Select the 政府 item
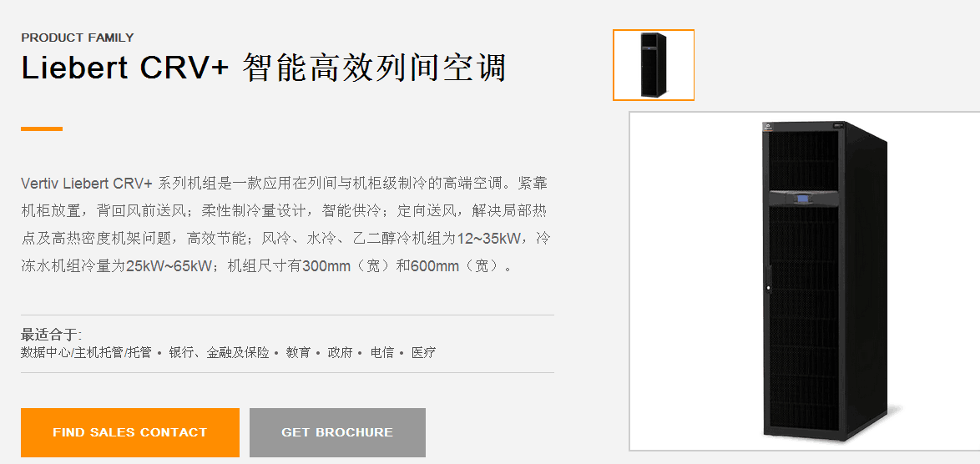Image resolution: width=980 pixels, height=464 pixels. [340, 353]
